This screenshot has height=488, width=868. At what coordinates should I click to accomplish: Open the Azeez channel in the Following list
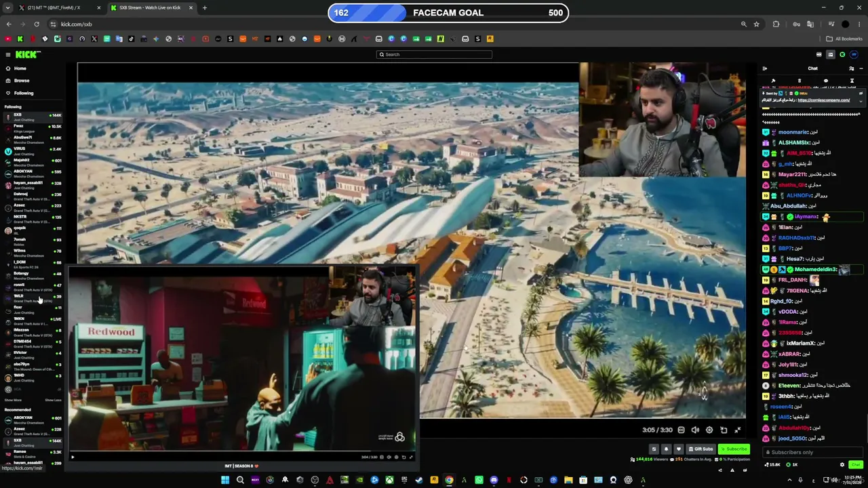pyautogui.click(x=33, y=207)
